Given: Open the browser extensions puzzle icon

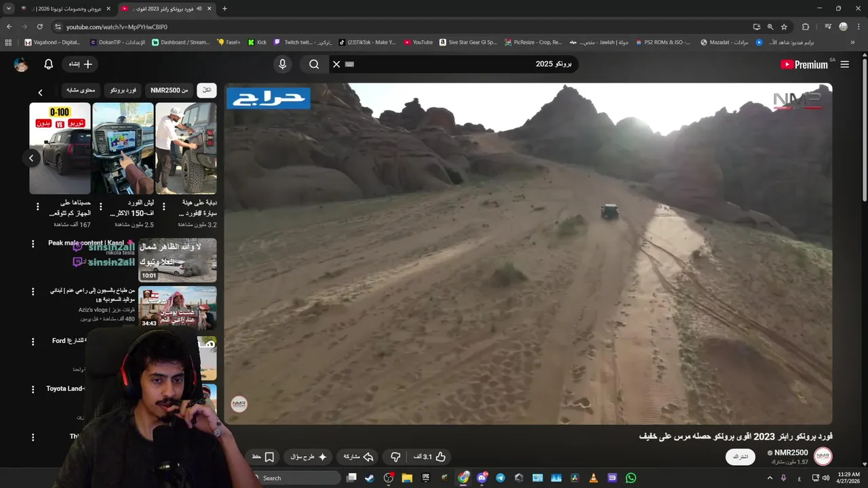Looking at the screenshot, I should (x=806, y=26).
